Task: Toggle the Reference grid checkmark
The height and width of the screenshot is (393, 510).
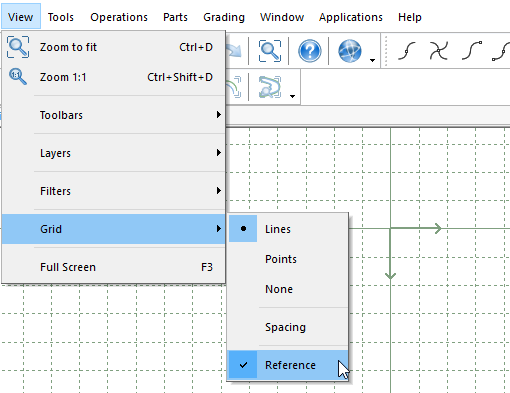Action: point(288,365)
